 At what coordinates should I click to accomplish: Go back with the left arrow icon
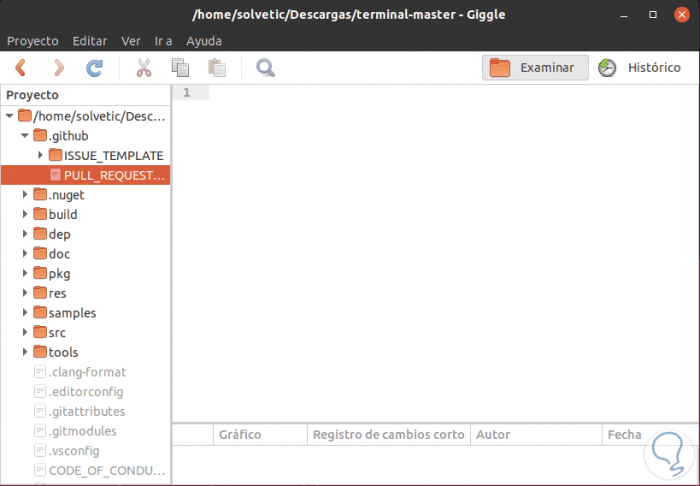(x=21, y=68)
